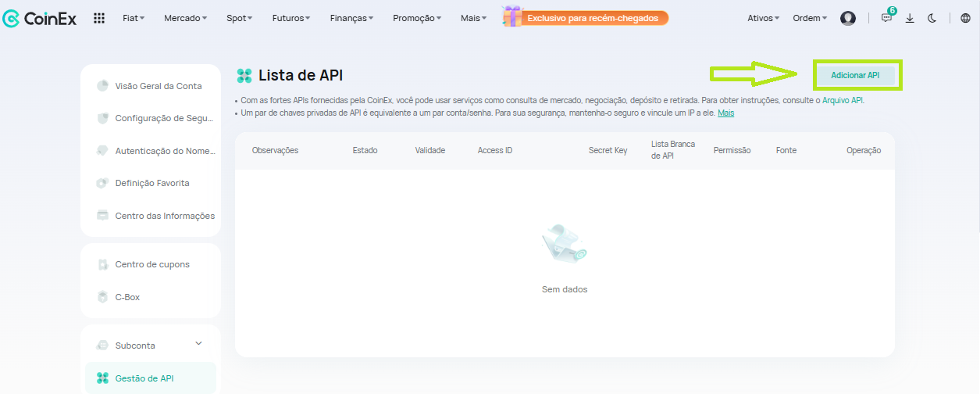Click the Adicionar API button
The height and width of the screenshot is (394, 980).
click(x=855, y=75)
